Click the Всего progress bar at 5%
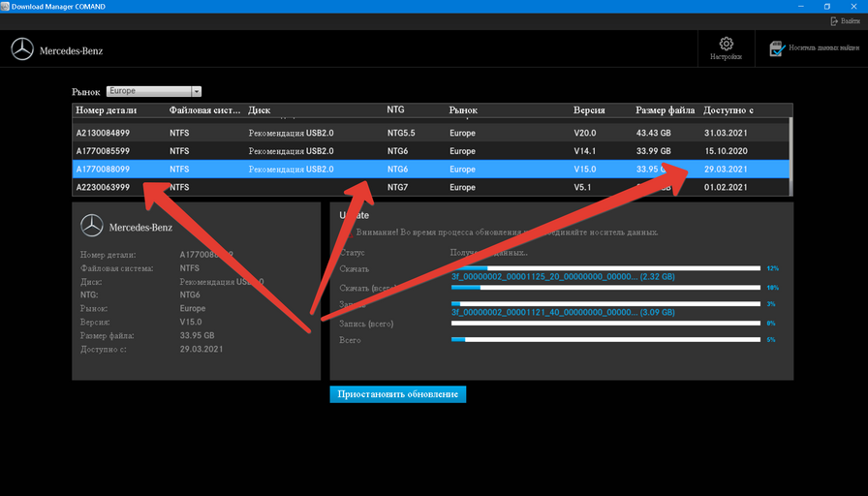Screen dimensions: 868x496 tap(605, 339)
